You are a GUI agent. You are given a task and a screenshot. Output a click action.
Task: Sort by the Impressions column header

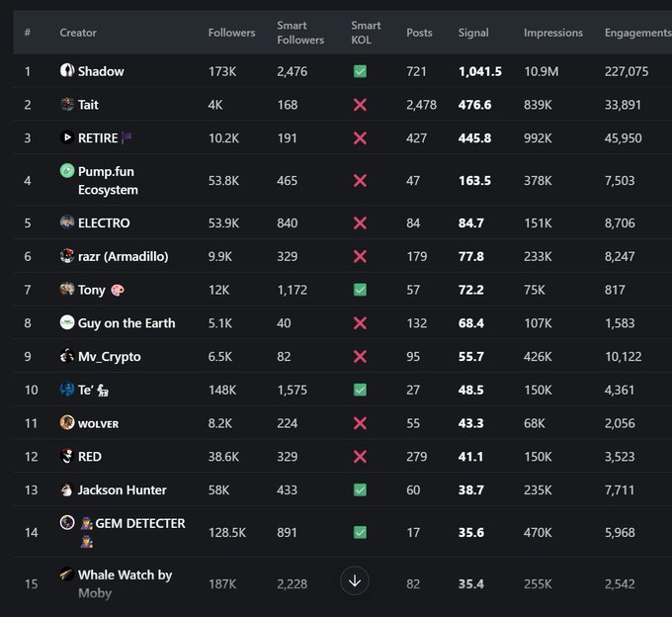tap(553, 33)
